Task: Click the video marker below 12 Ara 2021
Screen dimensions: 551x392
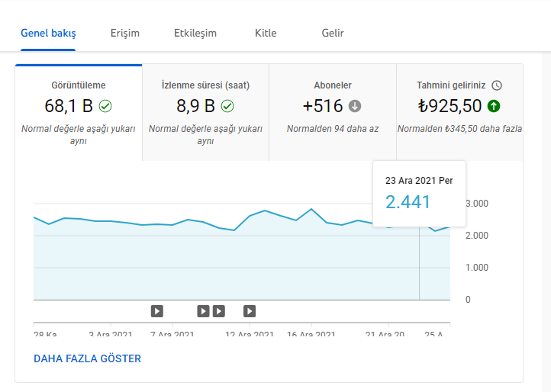Action: click(250, 311)
